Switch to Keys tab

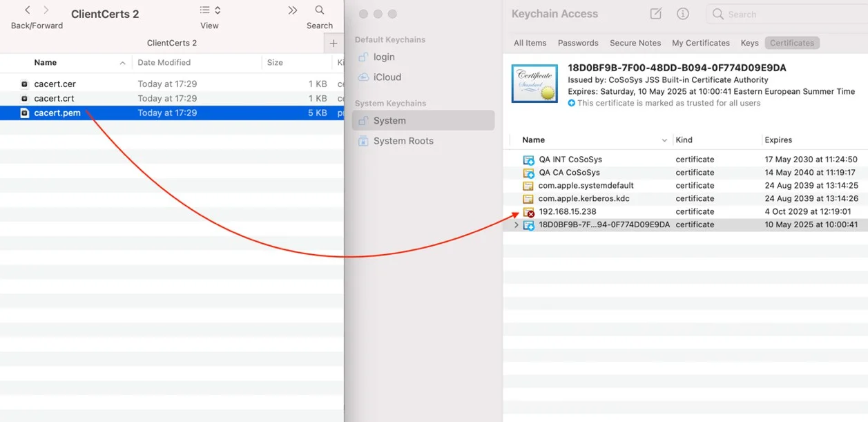tap(749, 43)
